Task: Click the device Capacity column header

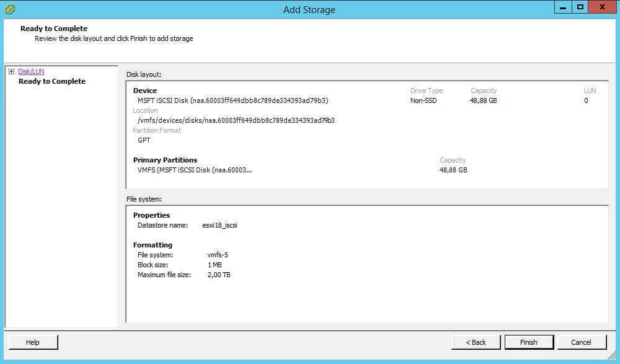Action: click(x=484, y=91)
